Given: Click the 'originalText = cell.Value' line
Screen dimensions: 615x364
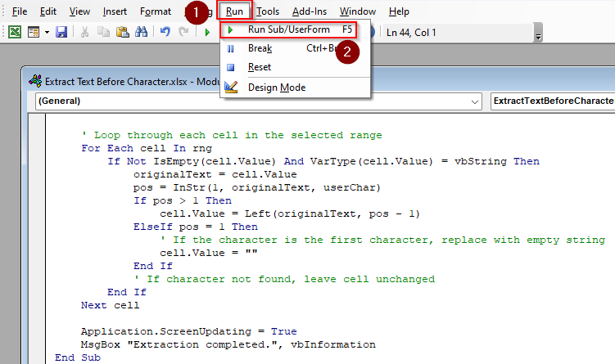Looking at the screenshot, I should pos(215,174).
